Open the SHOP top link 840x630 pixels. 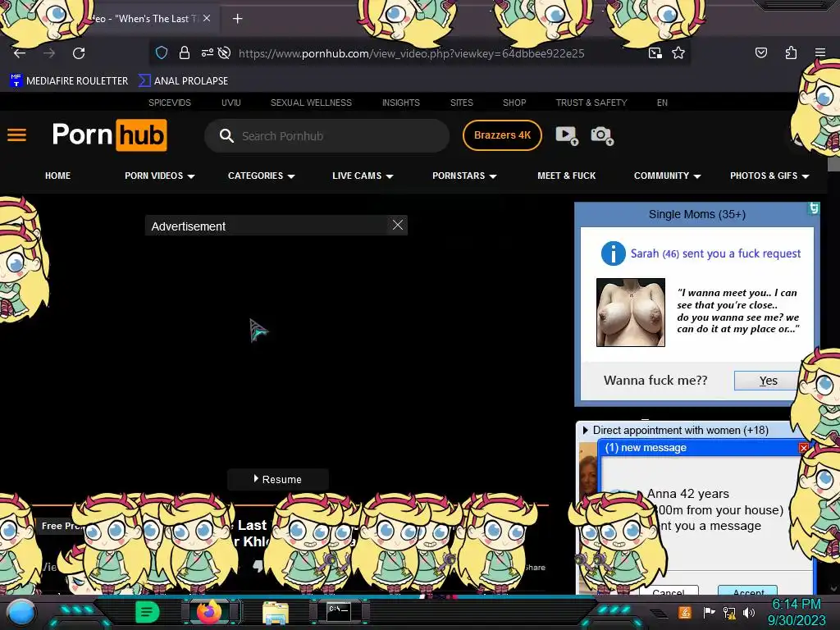[x=514, y=103]
